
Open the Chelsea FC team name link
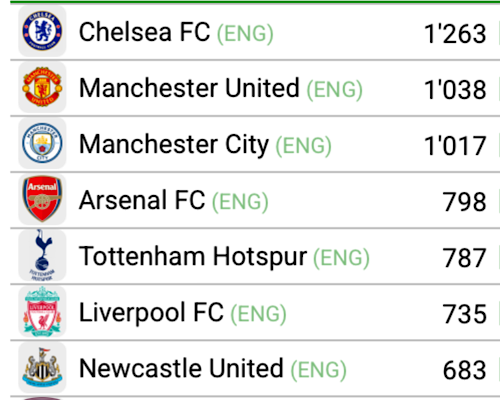tap(144, 32)
